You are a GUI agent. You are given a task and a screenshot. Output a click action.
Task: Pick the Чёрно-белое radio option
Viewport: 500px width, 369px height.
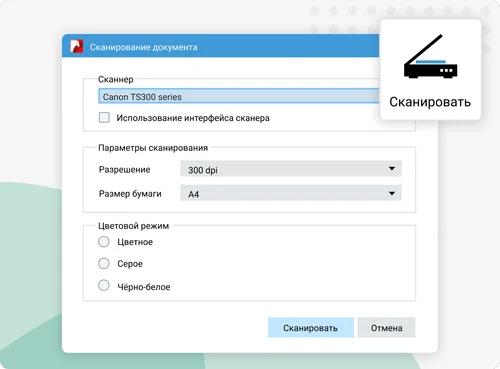(104, 285)
